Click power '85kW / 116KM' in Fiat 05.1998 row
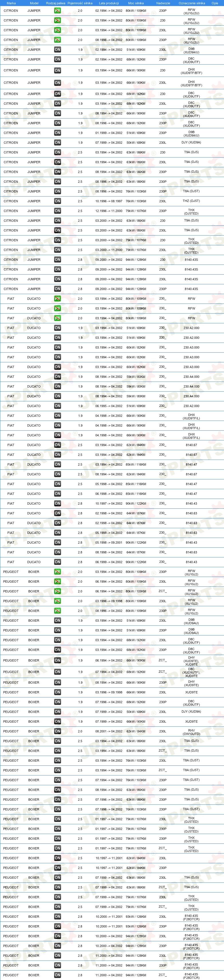The width and height of the screenshot is (224, 980). click(136, 484)
